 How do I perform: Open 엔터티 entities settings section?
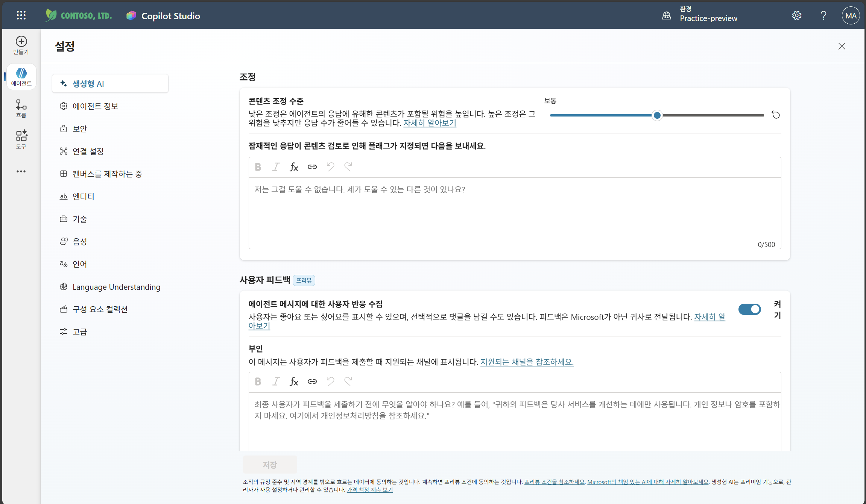[110, 196]
